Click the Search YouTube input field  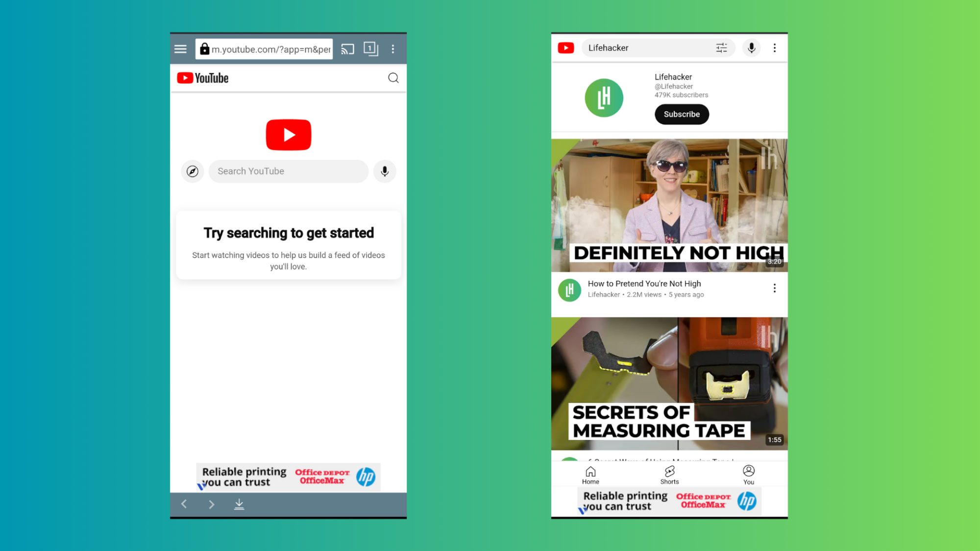(x=288, y=171)
